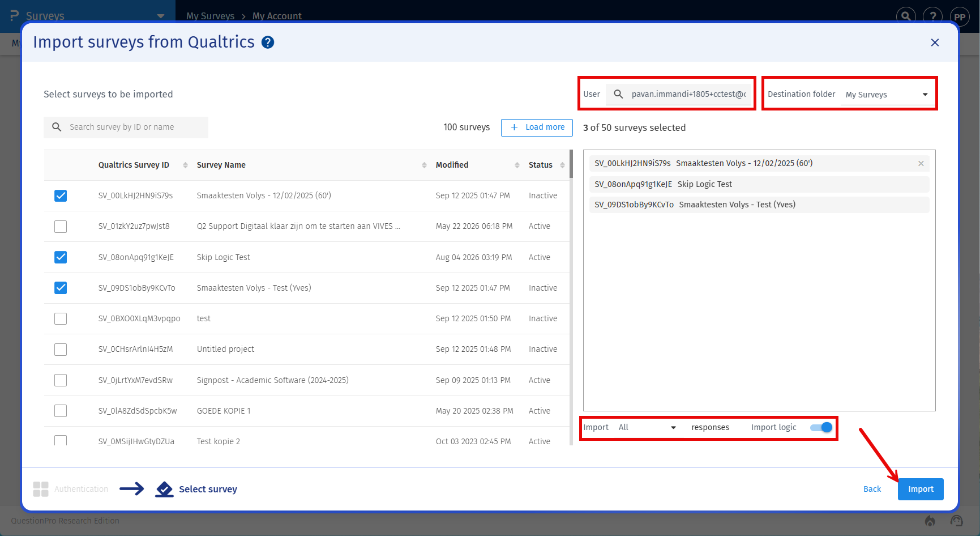Close the Import surveys from Qualtrics dialog

[935, 42]
